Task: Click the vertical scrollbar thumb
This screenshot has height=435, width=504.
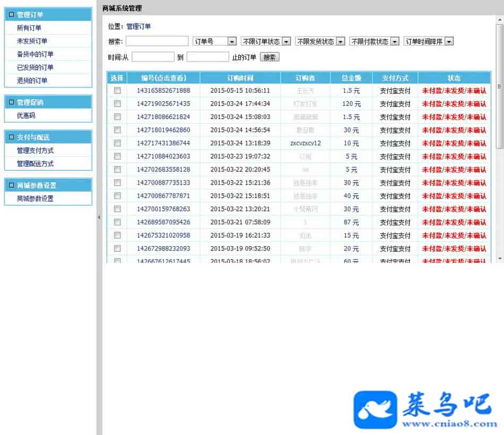Action: [500, 86]
